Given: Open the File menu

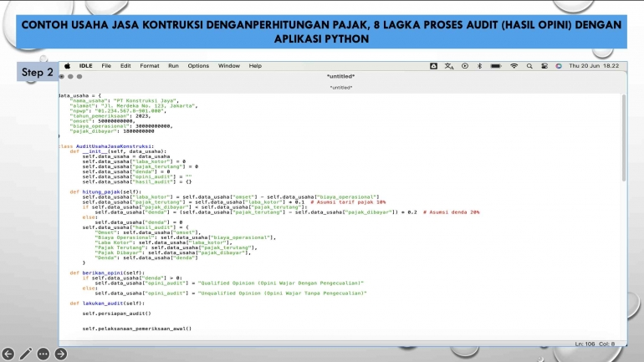Looking at the screenshot, I should point(106,66).
